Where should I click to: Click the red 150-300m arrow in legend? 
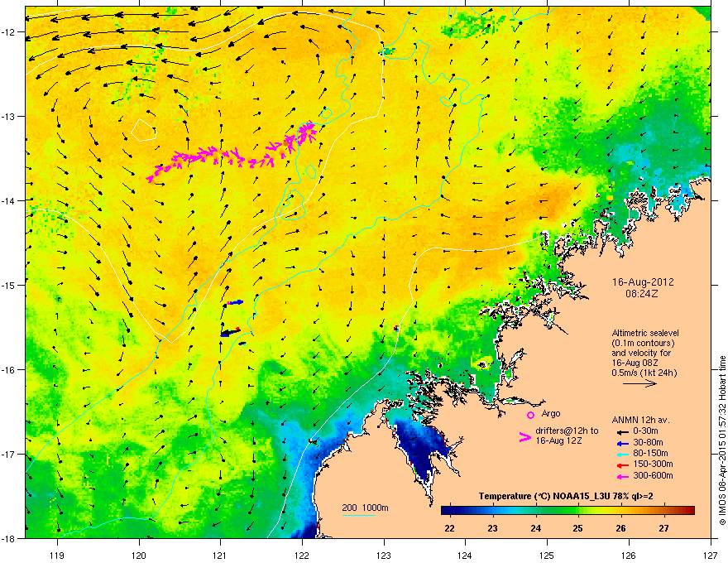(x=622, y=464)
